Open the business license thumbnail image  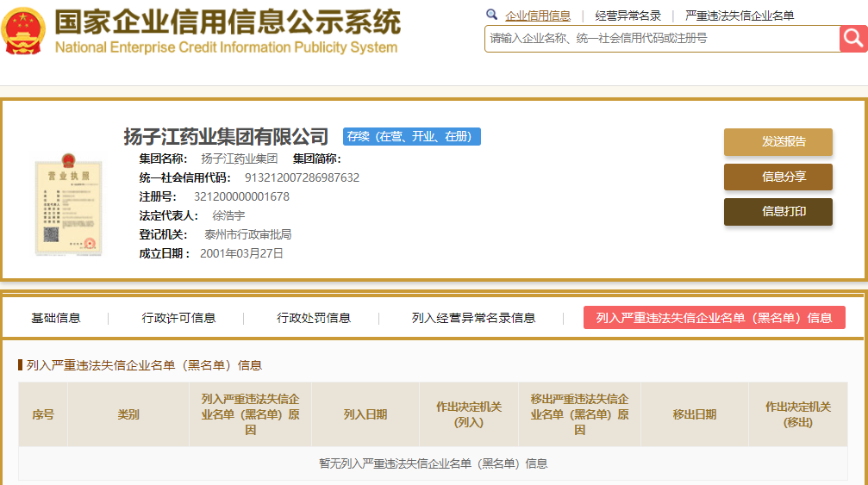68,204
